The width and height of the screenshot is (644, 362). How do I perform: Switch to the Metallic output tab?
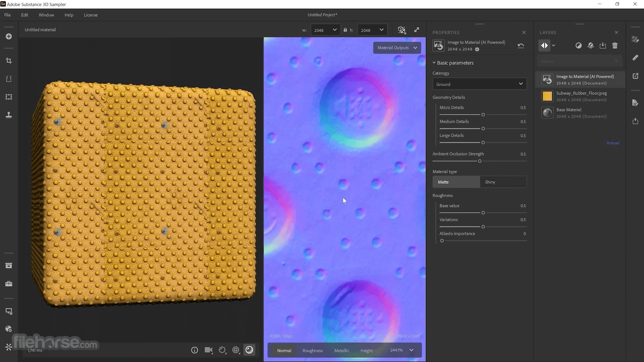pos(342,351)
